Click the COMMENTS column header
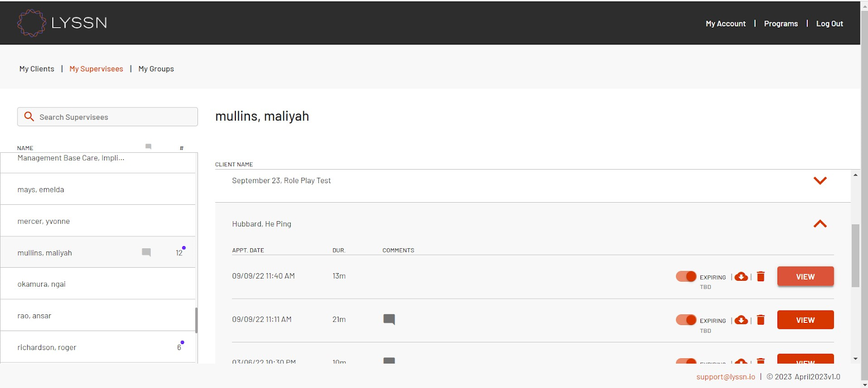 (x=398, y=250)
